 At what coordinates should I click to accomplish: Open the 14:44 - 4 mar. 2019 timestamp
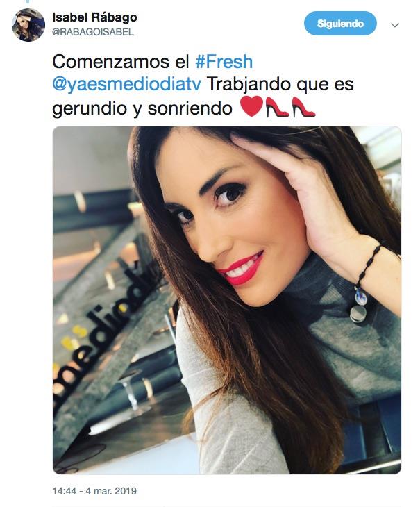click(94, 491)
